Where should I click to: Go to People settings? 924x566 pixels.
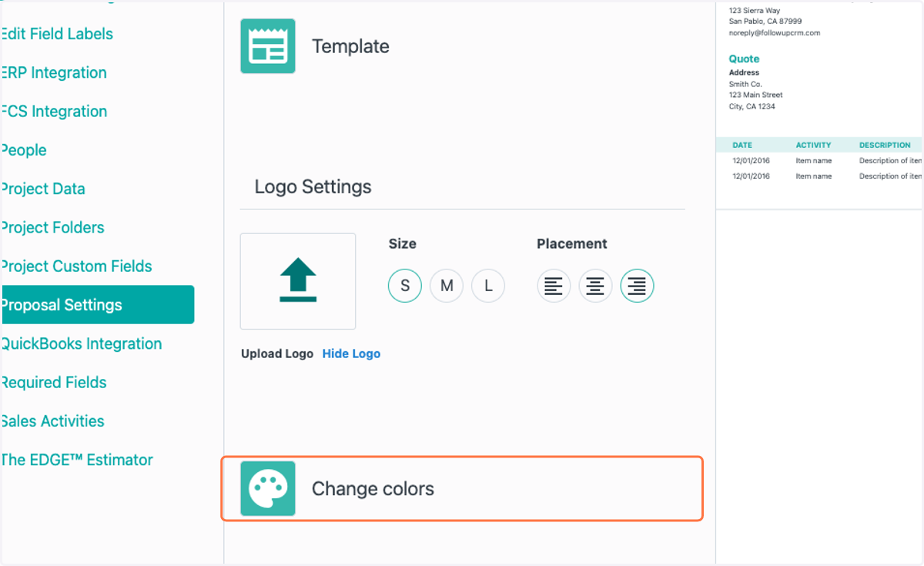click(24, 150)
